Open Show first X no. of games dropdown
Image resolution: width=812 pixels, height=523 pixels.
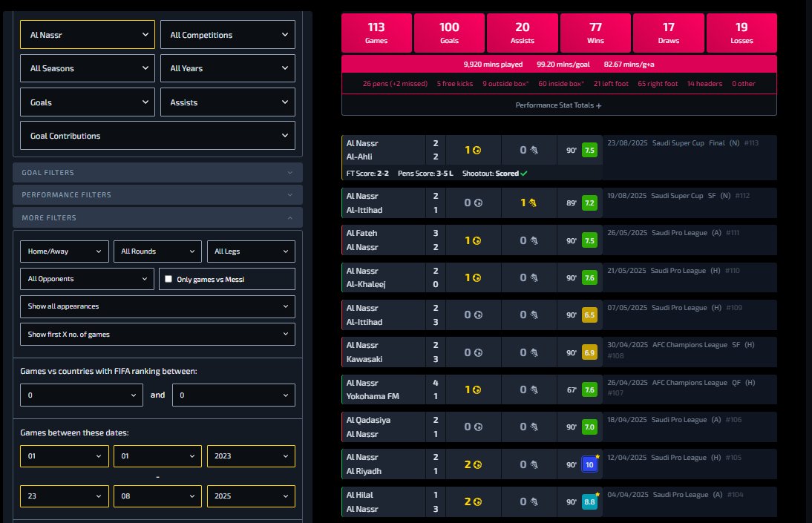click(x=157, y=335)
